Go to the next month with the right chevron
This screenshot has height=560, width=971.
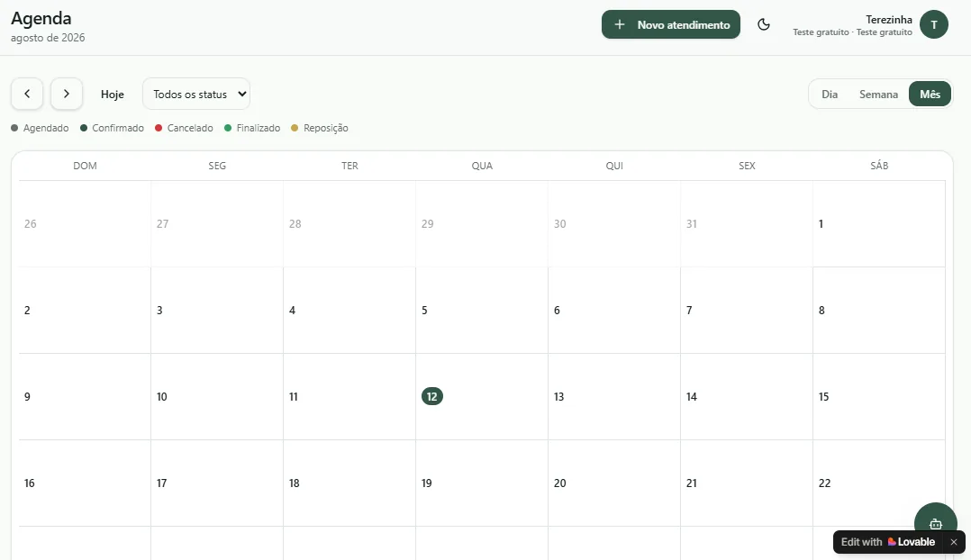(x=67, y=94)
